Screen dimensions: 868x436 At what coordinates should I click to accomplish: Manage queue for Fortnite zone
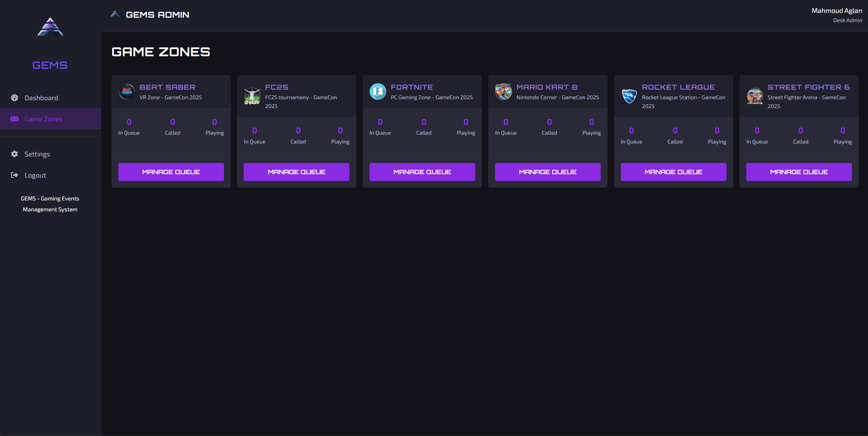coord(422,172)
